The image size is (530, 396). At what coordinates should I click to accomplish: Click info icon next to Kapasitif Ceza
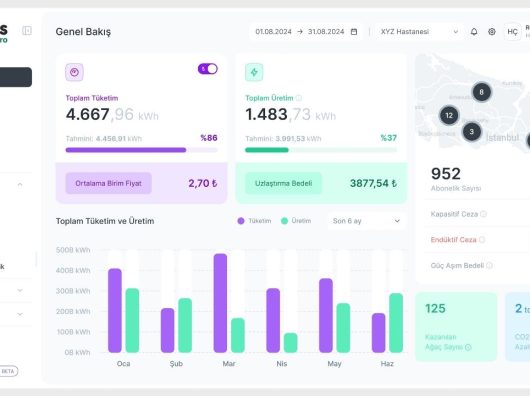click(483, 214)
